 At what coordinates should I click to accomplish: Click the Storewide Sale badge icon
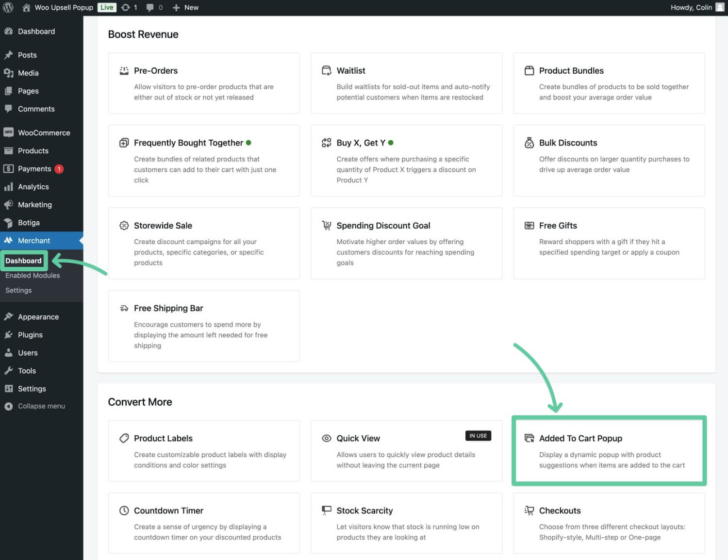124,225
